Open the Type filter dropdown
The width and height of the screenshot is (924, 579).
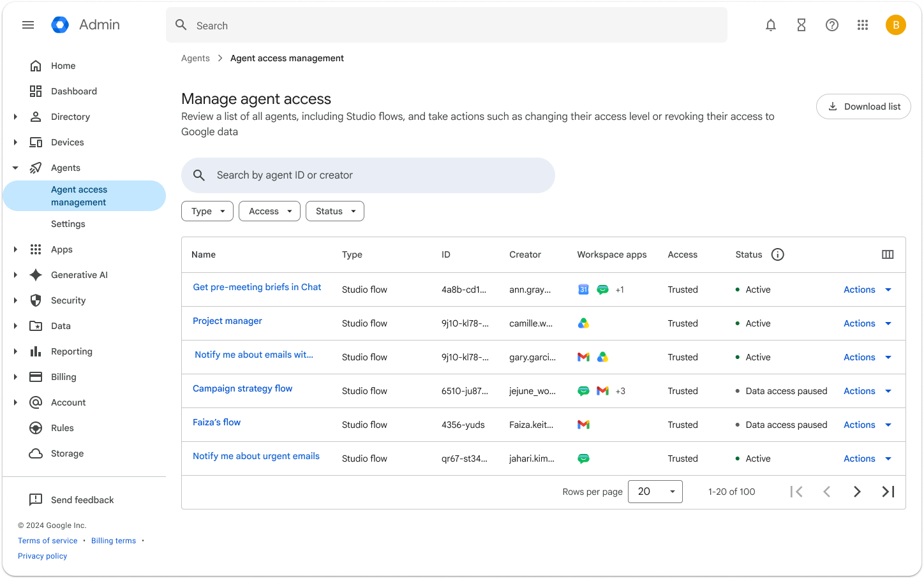tap(207, 211)
